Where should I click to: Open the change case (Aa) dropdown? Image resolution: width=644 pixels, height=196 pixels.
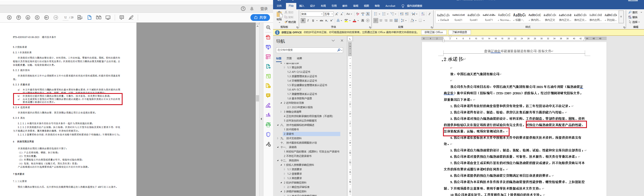[349, 14]
